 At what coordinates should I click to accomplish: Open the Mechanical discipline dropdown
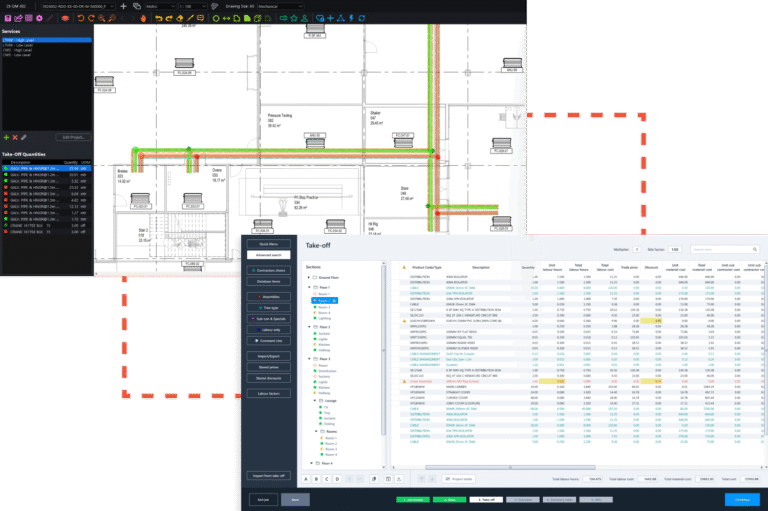click(x=280, y=6)
